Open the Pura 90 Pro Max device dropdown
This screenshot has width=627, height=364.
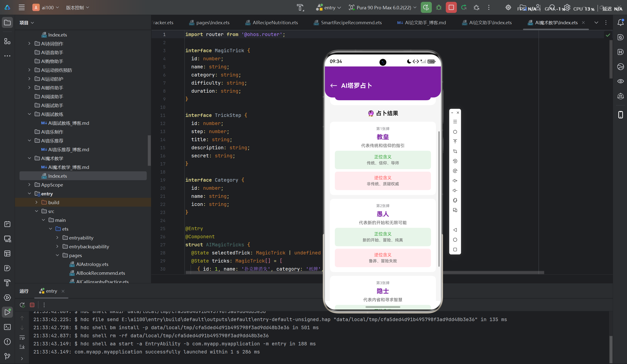[x=383, y=7]
